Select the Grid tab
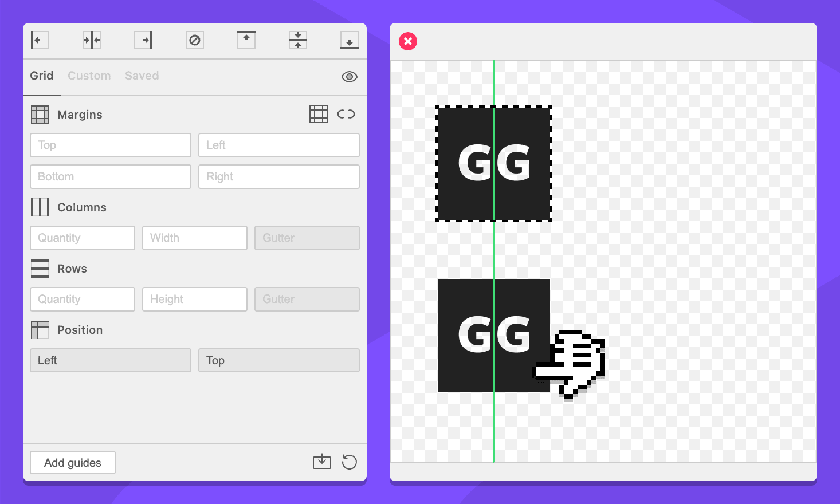This screenshot has height=504, width=840. click(41, 76)
